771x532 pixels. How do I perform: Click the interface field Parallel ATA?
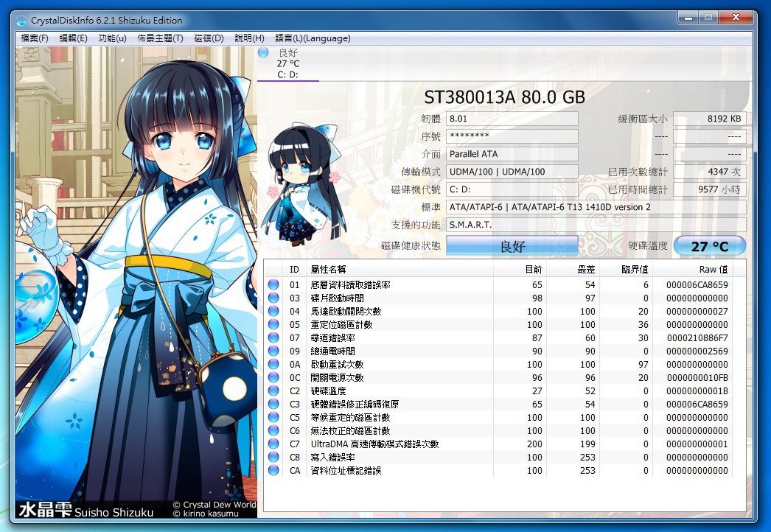pos(512,154)
